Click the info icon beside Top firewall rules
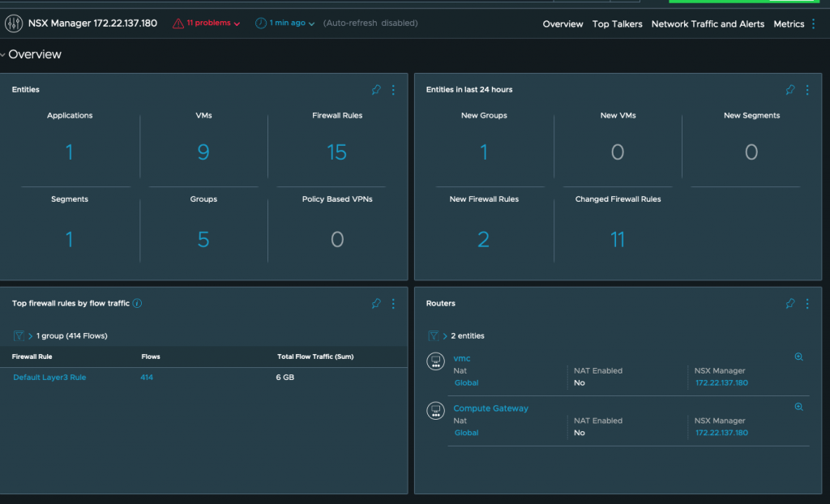Screen dimensions: 830x504 pos(137,304)
